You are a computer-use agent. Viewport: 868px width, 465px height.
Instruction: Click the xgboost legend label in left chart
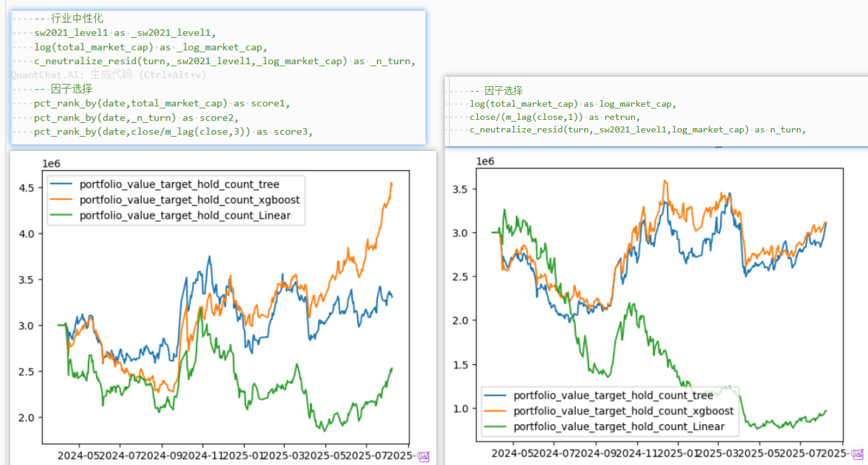(x=190, y=200)
